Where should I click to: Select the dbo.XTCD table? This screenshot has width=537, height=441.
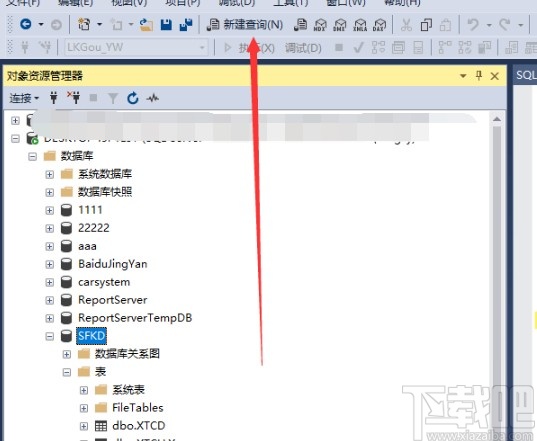(x=139, y=426)
